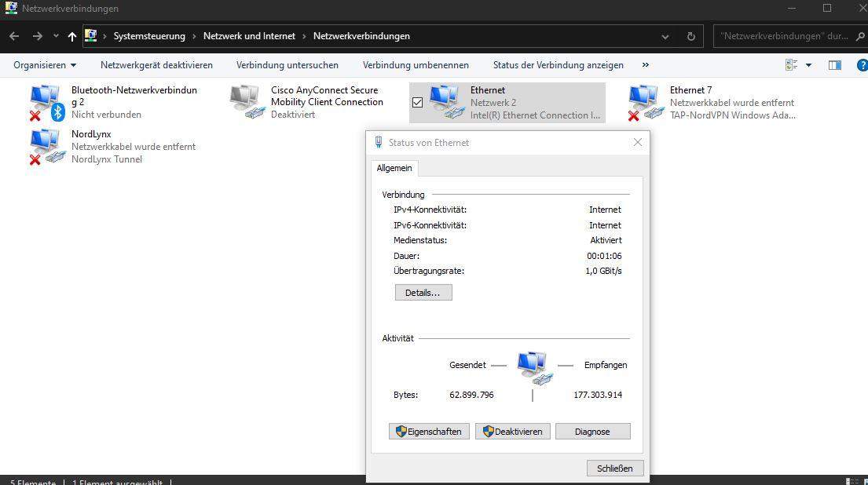868x485 pixels.
Task: Select the Cisco AnyConnect connection icon
Action: [245, 100]
